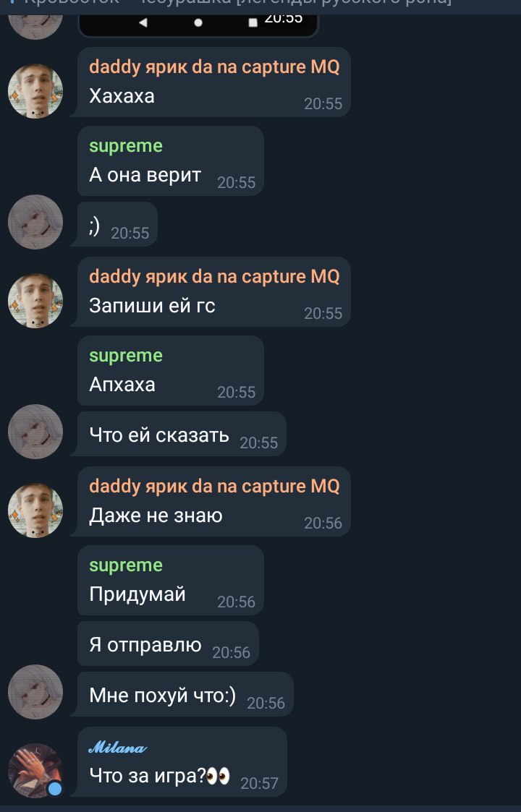
Task: Open supreme's name above Придумай message
Action: [126, 565]
